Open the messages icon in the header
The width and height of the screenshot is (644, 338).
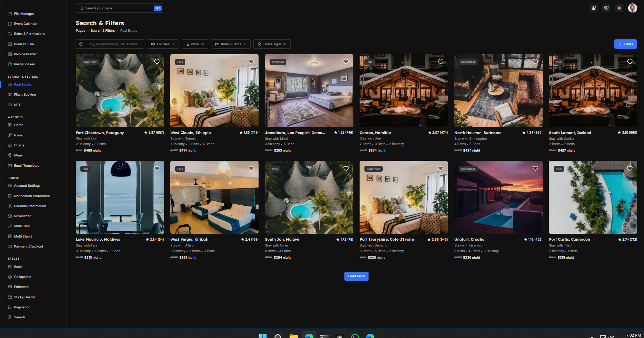click(606, 8)
